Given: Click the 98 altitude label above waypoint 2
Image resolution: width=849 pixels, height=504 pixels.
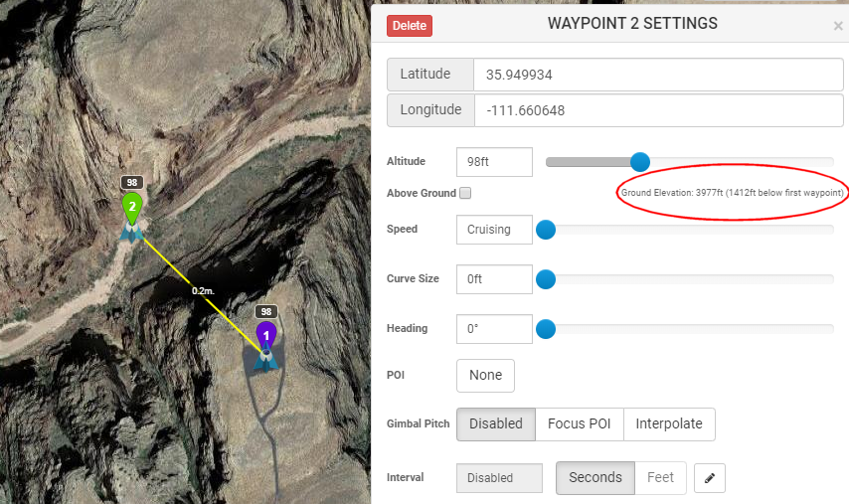Looking at the screenshot, I should 132,183.
